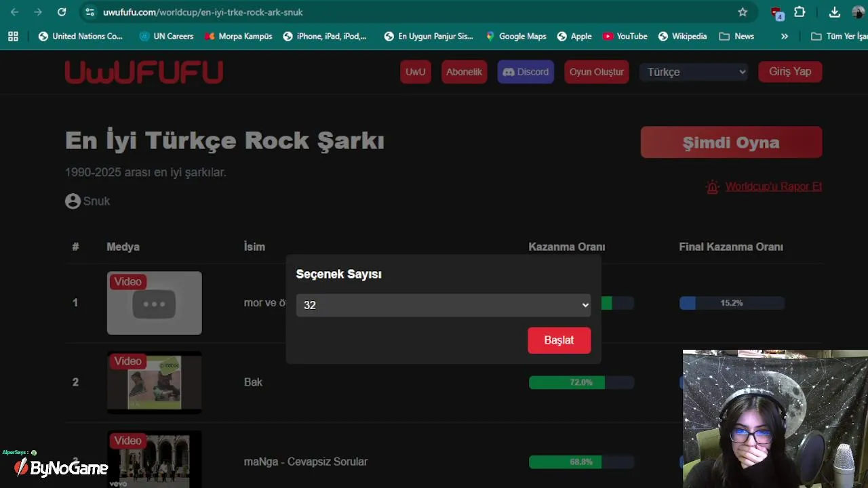Reload the page with refresh icon
Image resolution: width=868 pixels, height=488 pixels.
[x=62, y=12]
